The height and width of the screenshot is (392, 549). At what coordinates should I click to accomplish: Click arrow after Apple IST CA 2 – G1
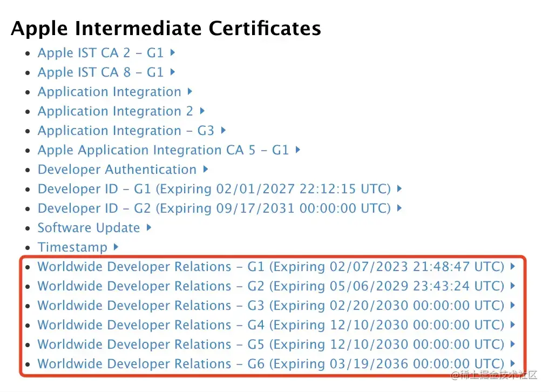pos(173,52)
